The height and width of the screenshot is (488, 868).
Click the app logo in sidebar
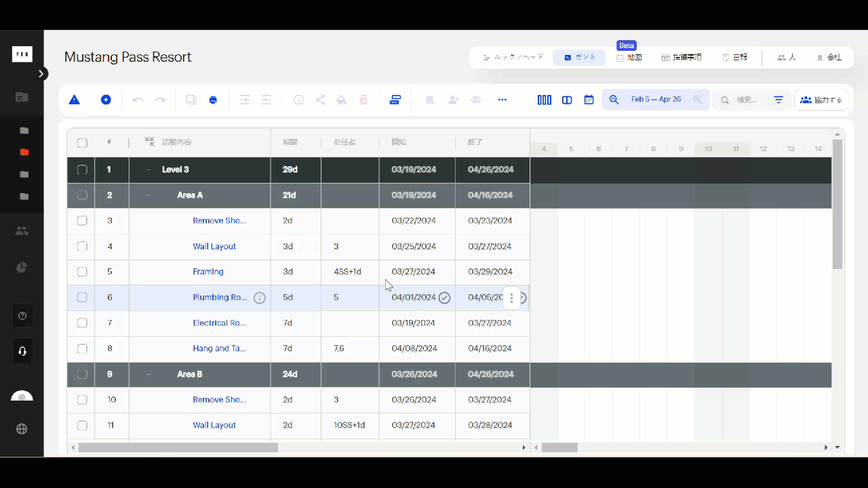click(x=22, y=54)
